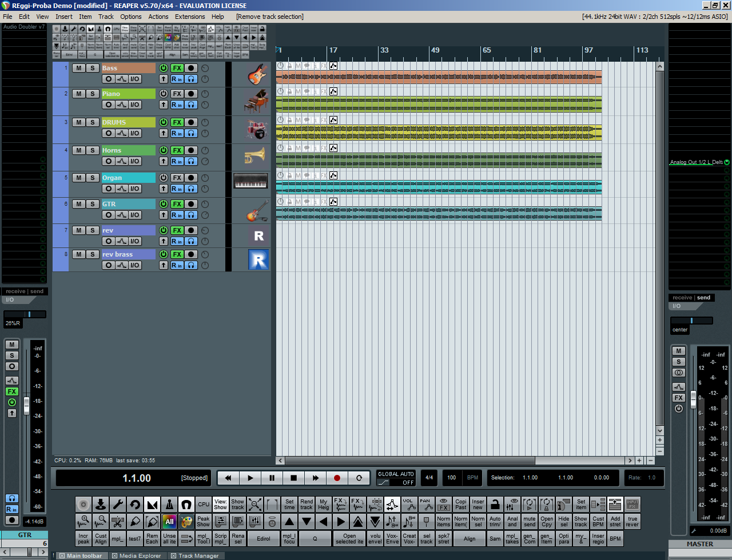The width and height of the screenshot is (732, 560).
Task: Open record input menu on Horns track
Action: 177,161
